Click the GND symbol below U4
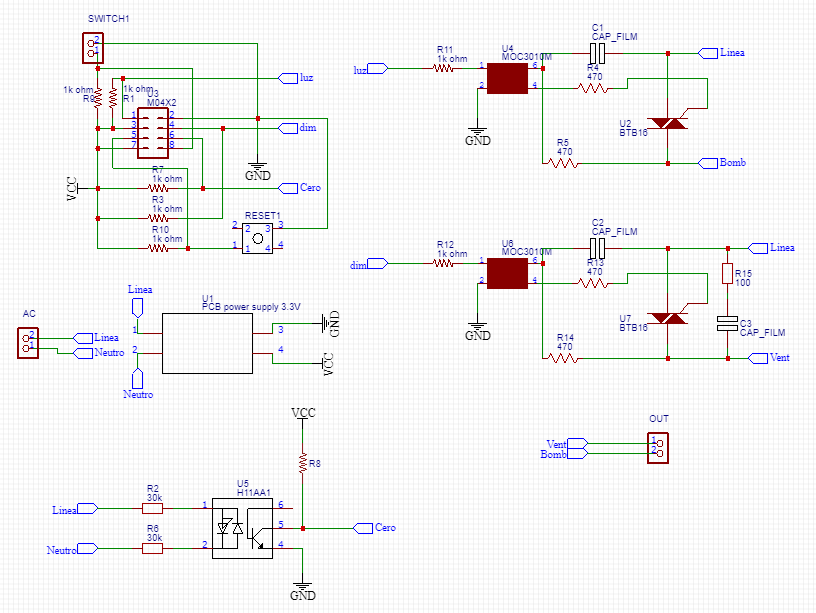 (x=478, y=136)
